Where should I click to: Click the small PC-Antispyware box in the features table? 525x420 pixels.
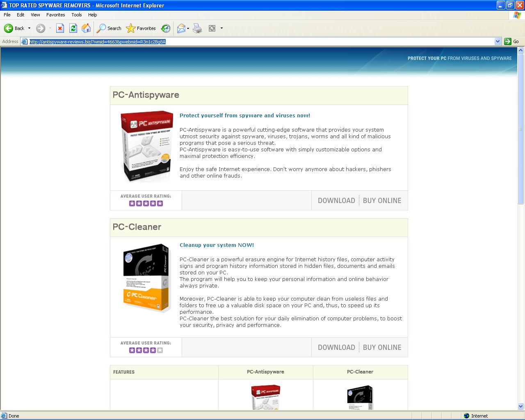(x=266, y=397)
